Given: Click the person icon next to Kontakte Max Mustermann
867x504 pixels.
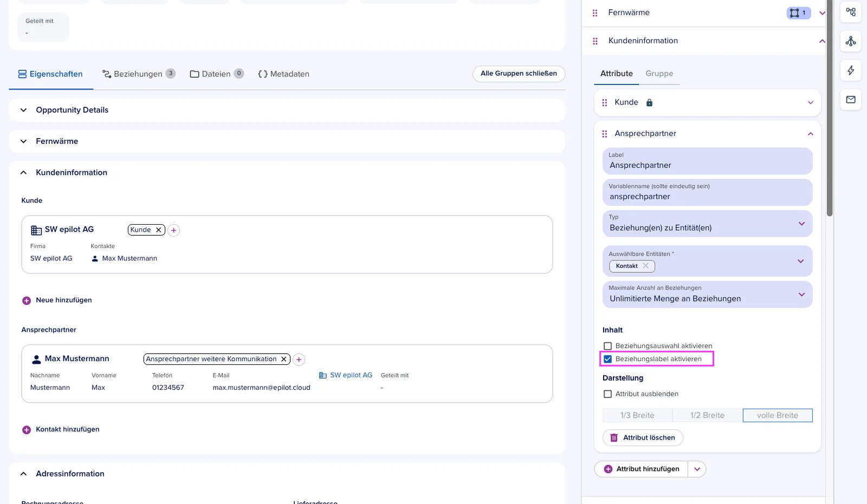Looking at the screenshot, I should click(x=95, y=259).
